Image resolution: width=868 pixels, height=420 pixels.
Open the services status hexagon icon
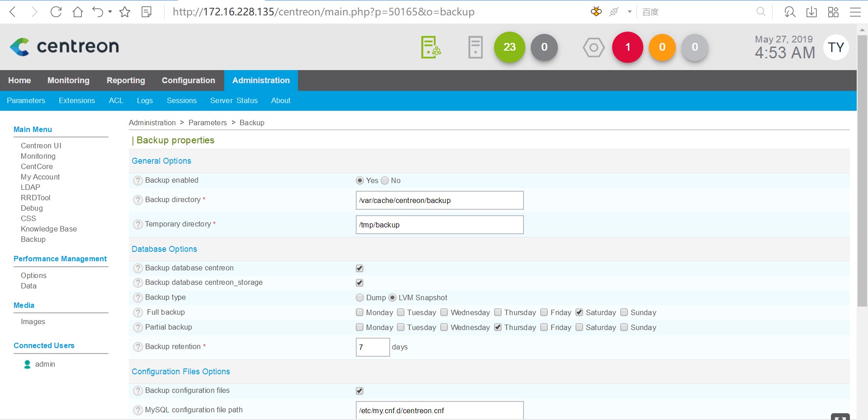point(594,47)
